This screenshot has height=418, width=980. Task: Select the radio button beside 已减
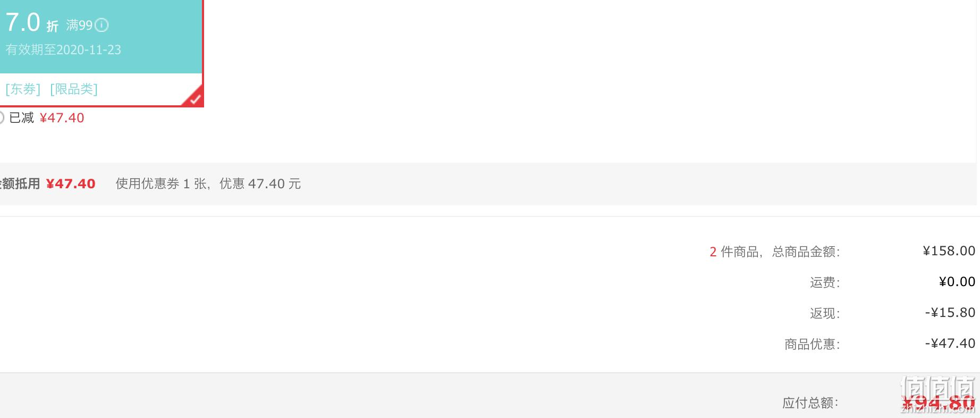[1, 118]
